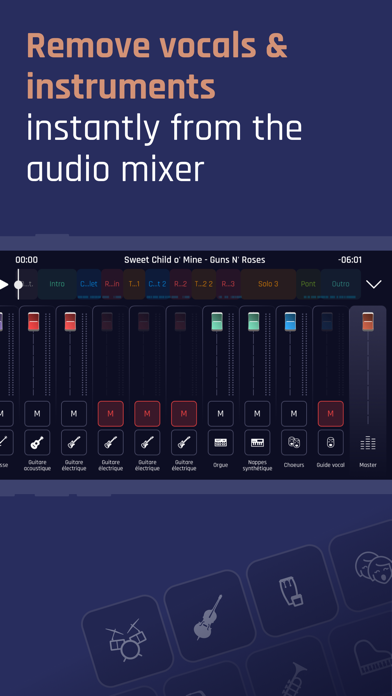Click the Choeurs channel label
Viewport: 392px width, 696px height.
(294, 465)
